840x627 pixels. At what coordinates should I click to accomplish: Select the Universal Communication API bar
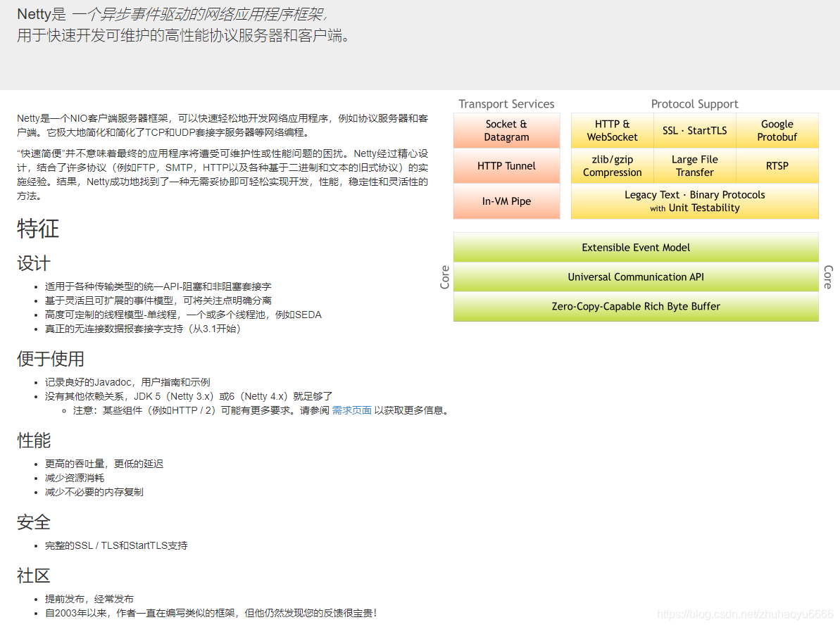click(x=635, y=277)
